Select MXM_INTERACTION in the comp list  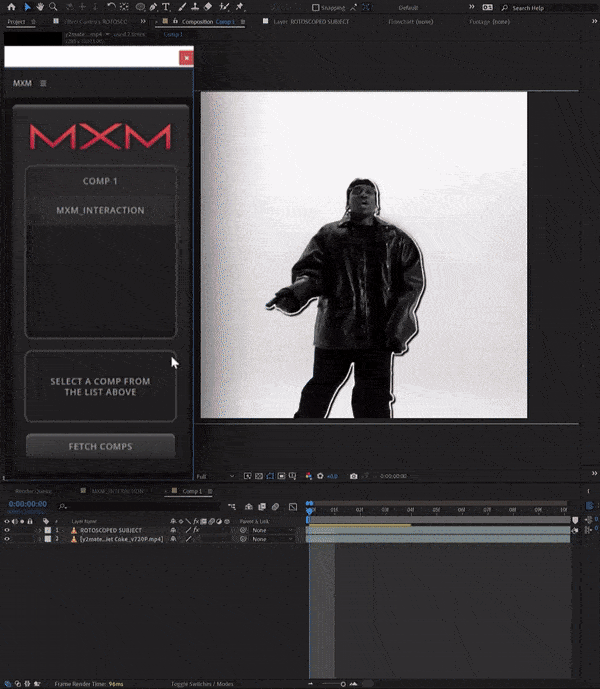(100, 210)
